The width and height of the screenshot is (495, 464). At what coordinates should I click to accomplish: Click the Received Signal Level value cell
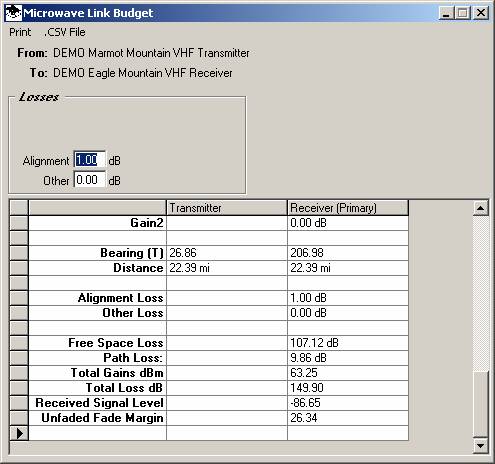[x=348, y=403]
